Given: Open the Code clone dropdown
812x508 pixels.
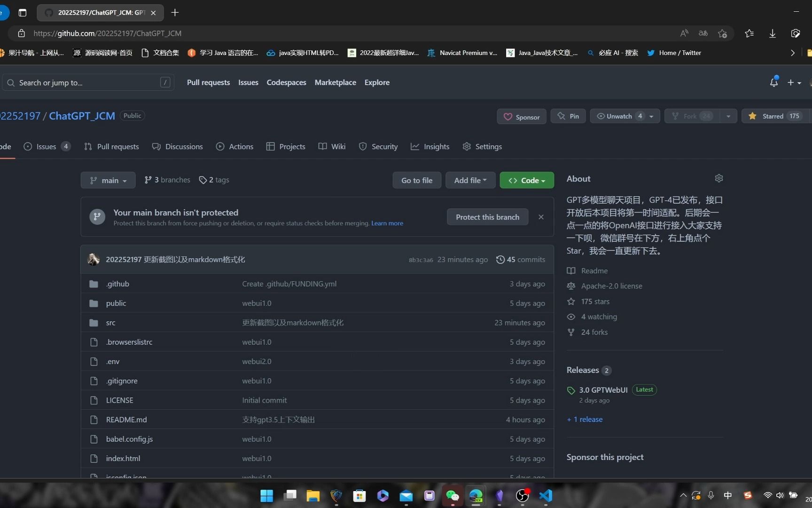Looking at the screenshot, I should click(526, 180).
